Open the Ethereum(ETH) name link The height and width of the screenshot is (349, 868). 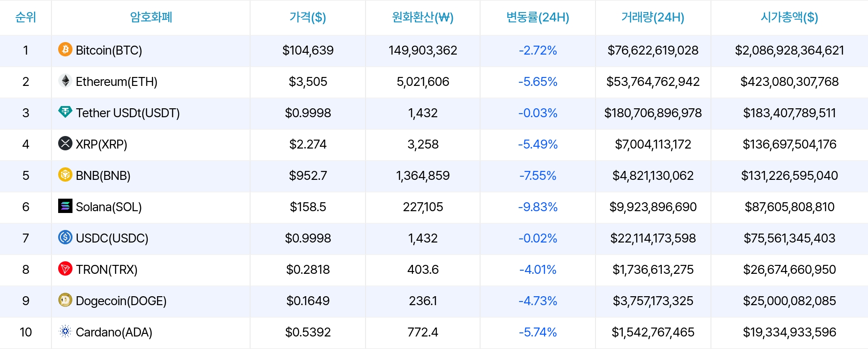click(x=116, y=81)
